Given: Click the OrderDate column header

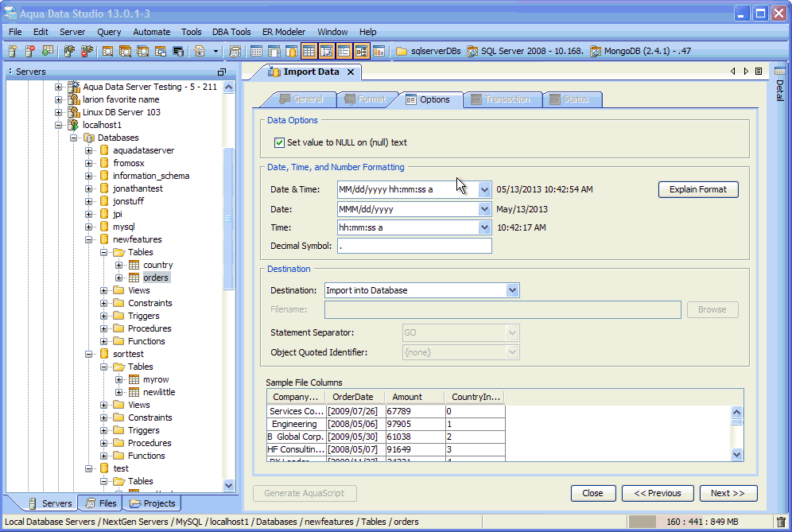Looking at the screenshot, I should [355, 397].
